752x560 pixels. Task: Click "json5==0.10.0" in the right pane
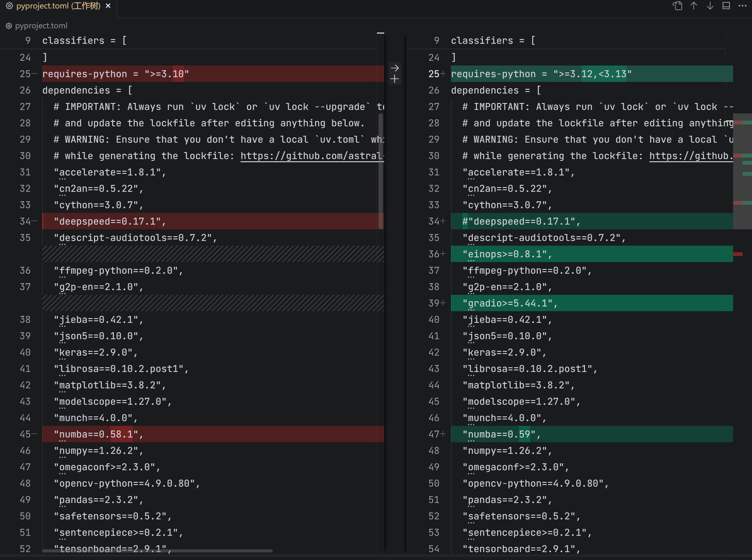(x=507, y=336)
